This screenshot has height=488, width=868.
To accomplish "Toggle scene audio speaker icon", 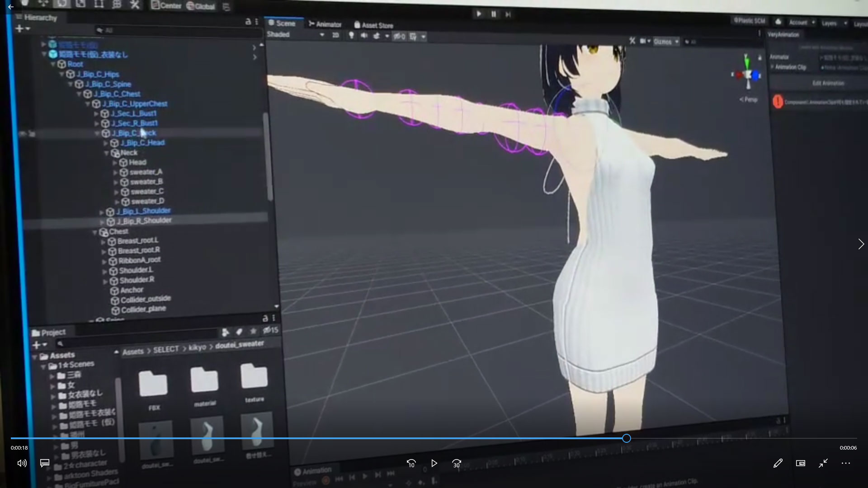I will tap(364, 36).
